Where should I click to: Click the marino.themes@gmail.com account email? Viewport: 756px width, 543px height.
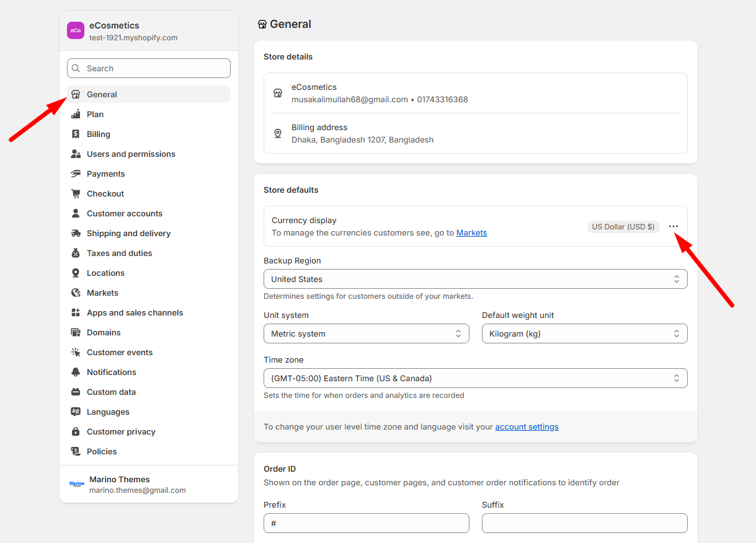[138, 490]
